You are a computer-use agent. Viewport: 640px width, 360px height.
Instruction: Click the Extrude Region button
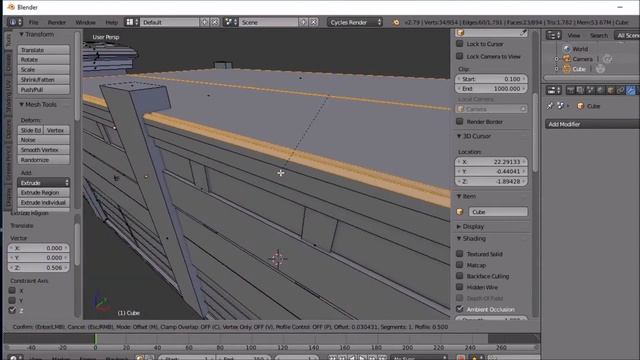click(43, 192)
